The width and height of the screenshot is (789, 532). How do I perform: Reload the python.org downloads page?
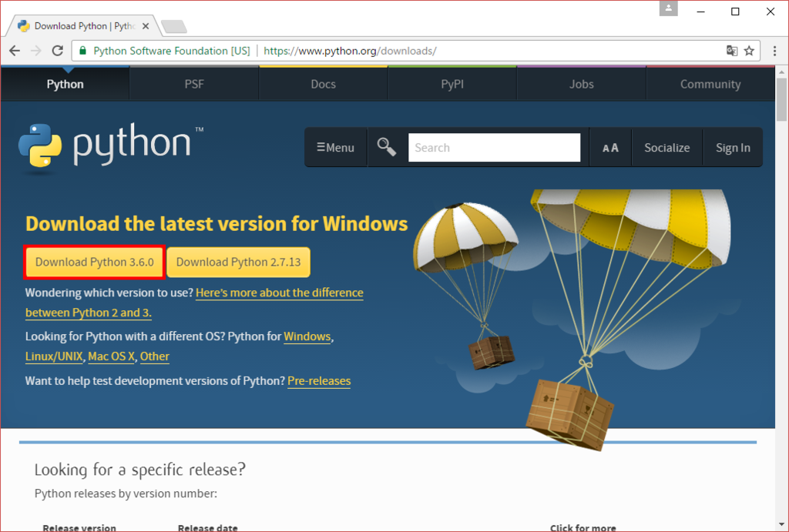click(x=57, y=51)
